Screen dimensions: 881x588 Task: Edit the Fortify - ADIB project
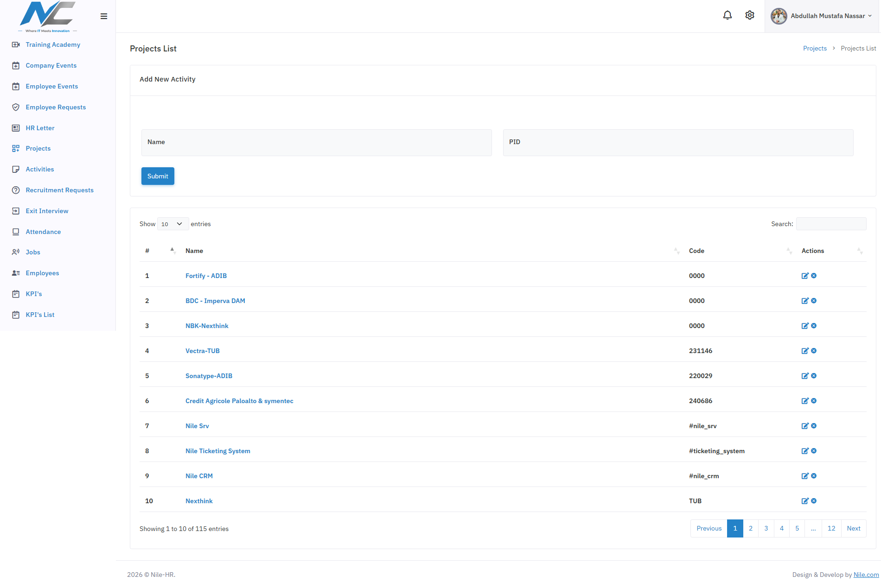[x=805, y=276]
